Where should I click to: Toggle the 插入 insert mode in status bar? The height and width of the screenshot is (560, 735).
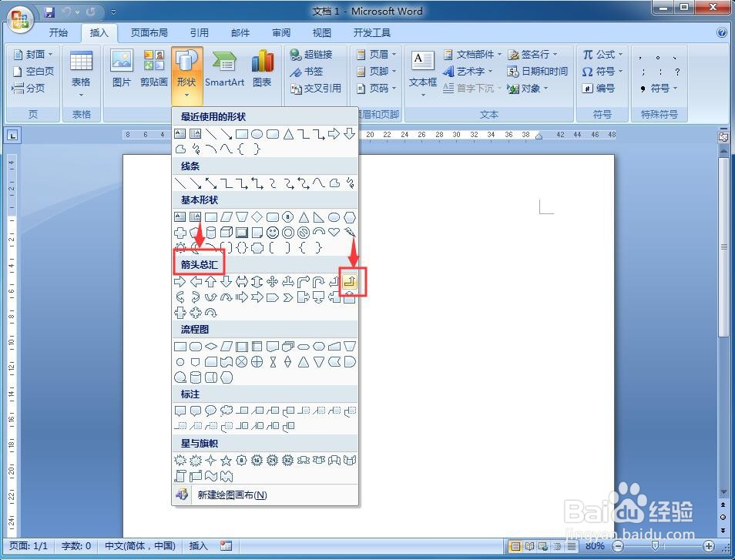coord(198,546)
